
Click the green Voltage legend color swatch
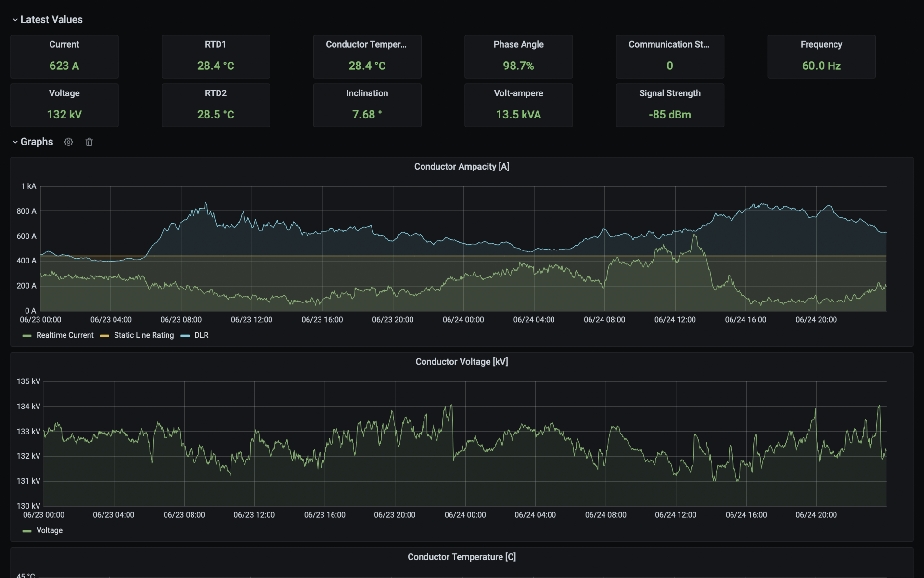click(26, 530)
